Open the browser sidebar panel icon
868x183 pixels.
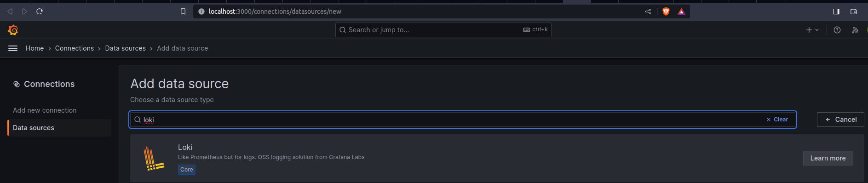point(836,11)
